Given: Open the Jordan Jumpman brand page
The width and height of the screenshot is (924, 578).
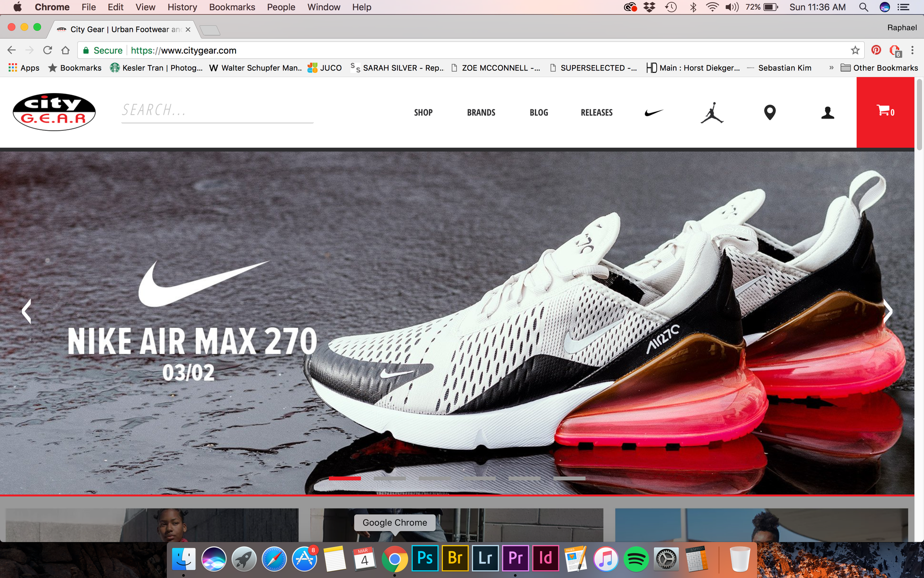Looking at the screenshot, I should click(x=712, y=112).
